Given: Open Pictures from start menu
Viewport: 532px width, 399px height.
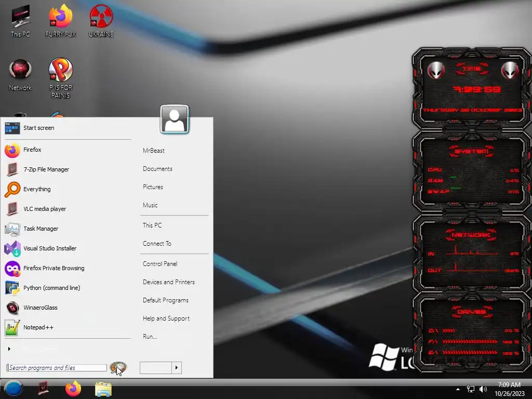Looking at the screenshot, I should pyautogui.click(x=153, y=187).
